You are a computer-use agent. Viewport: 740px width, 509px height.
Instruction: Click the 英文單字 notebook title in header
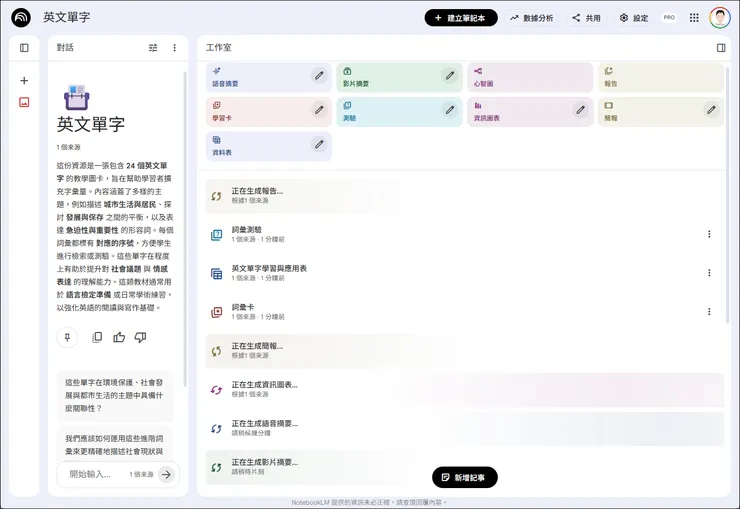click(67, 17)
